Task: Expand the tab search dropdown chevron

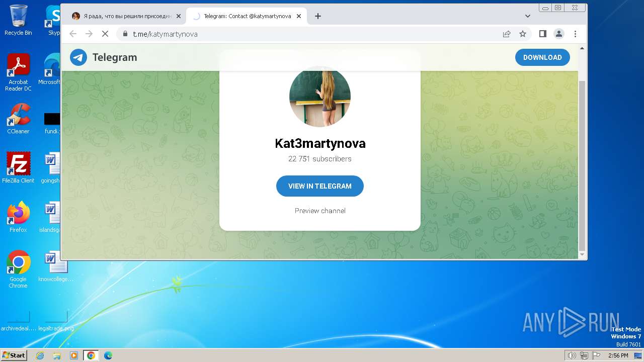Action: tap(527, 16)
